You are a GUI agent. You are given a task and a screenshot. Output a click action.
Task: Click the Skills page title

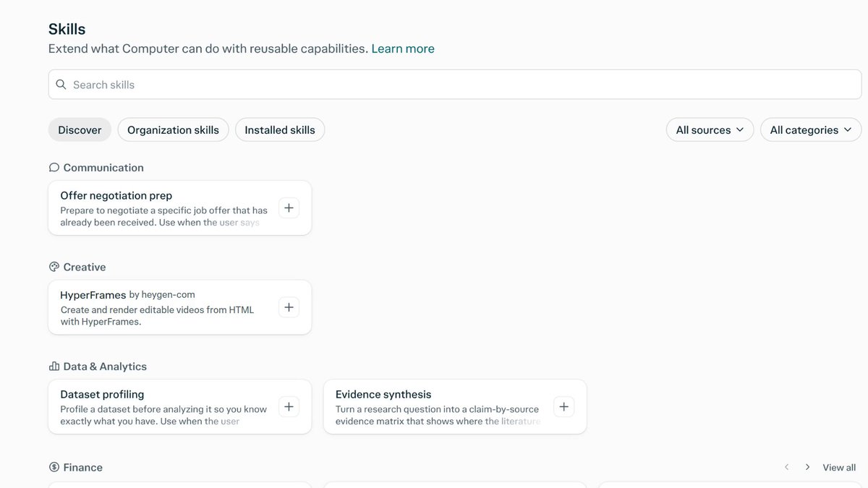67,29
